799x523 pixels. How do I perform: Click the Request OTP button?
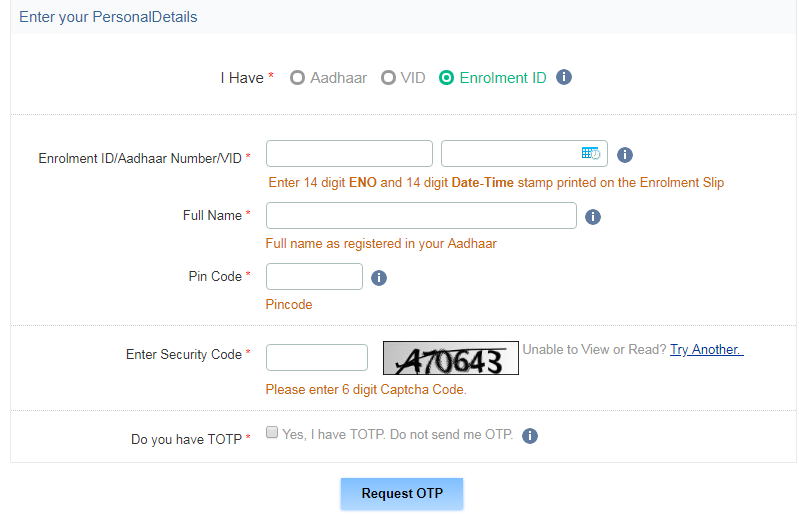401,493
